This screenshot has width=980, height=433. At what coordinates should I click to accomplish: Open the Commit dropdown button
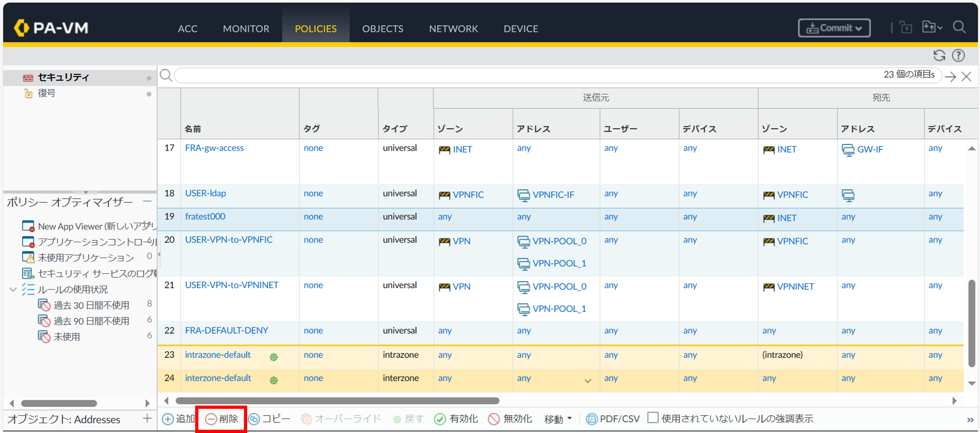834,28
